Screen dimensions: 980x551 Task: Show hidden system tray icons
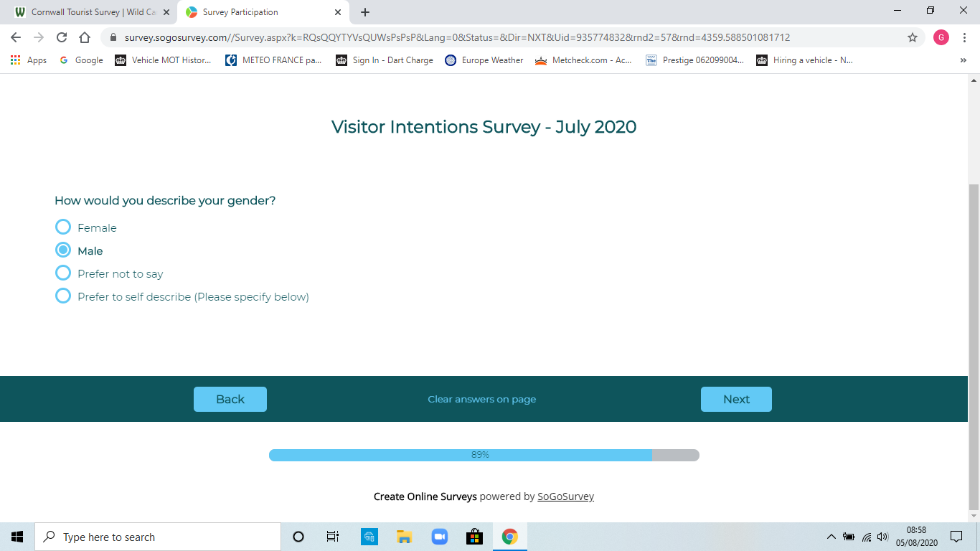point(831,537)
